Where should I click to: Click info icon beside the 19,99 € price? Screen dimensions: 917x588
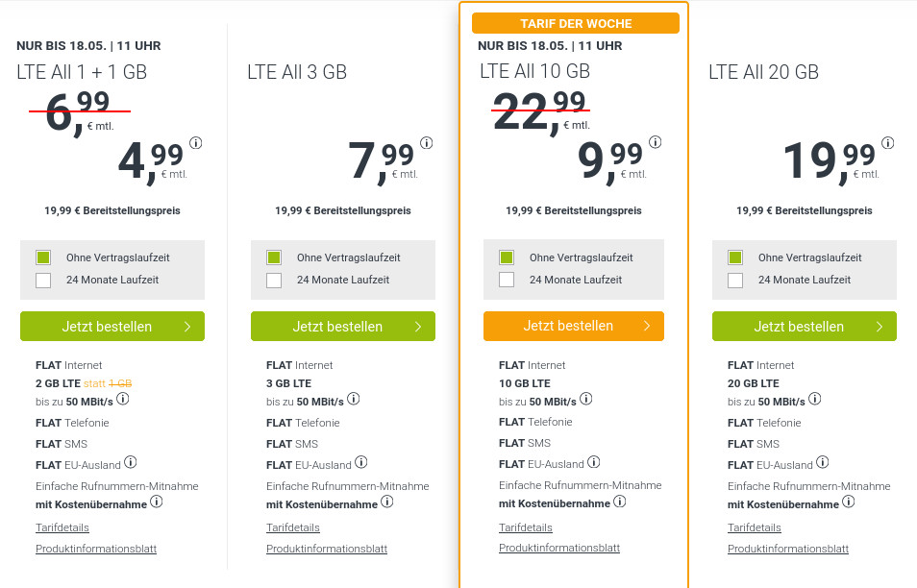(888, 143)
